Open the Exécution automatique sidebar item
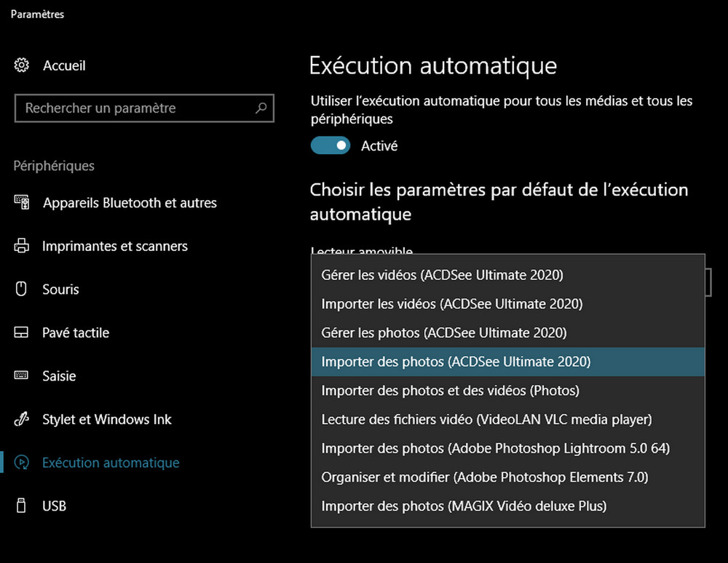 [111, 463]
